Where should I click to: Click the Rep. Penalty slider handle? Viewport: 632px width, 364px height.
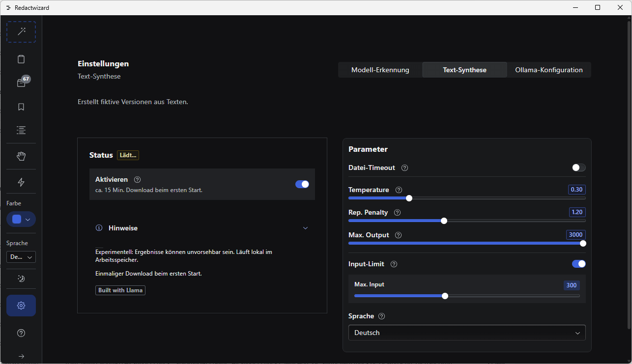click(444, 221)
